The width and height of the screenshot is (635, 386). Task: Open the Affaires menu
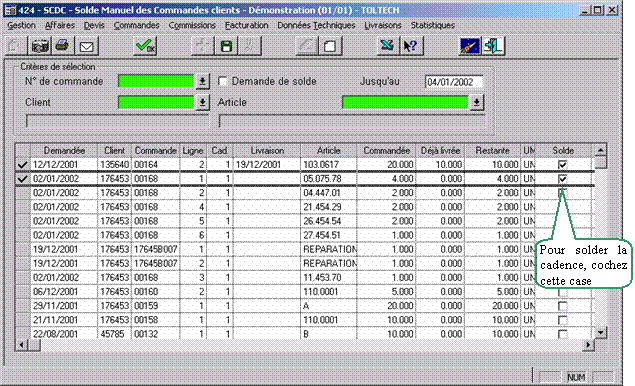[x=60, y=25]
